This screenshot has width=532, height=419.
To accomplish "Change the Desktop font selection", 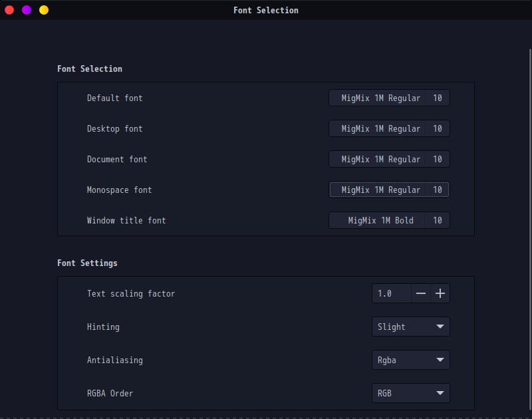I will click(x=389, y=128).
